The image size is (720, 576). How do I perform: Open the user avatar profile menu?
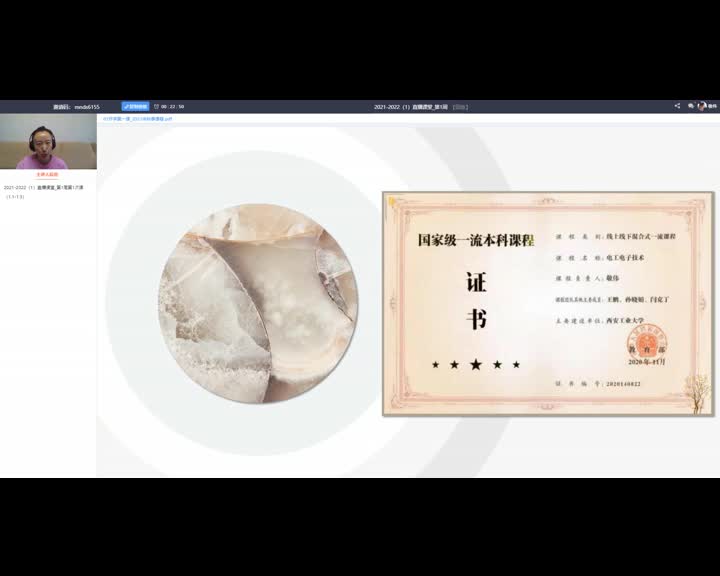702,106
